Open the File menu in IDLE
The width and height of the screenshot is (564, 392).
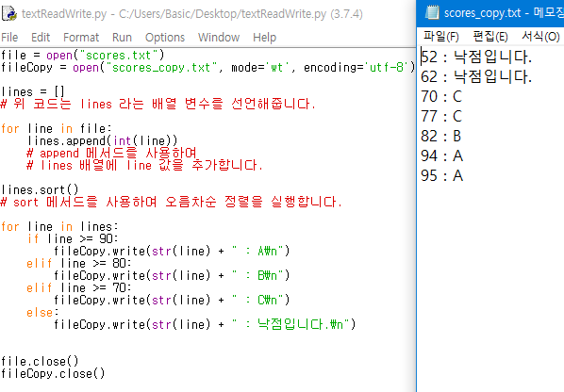[x=9, y=38]
